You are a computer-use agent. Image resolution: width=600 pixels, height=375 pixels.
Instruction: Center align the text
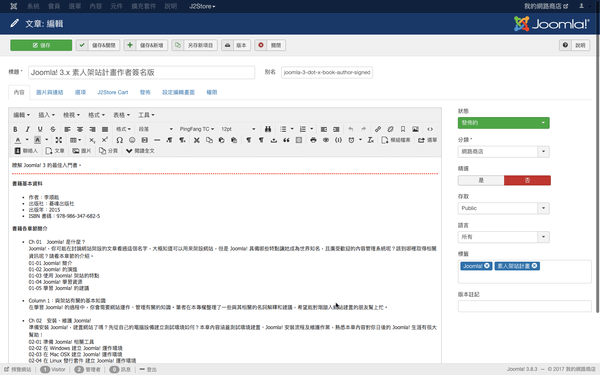tap(80, 129)
